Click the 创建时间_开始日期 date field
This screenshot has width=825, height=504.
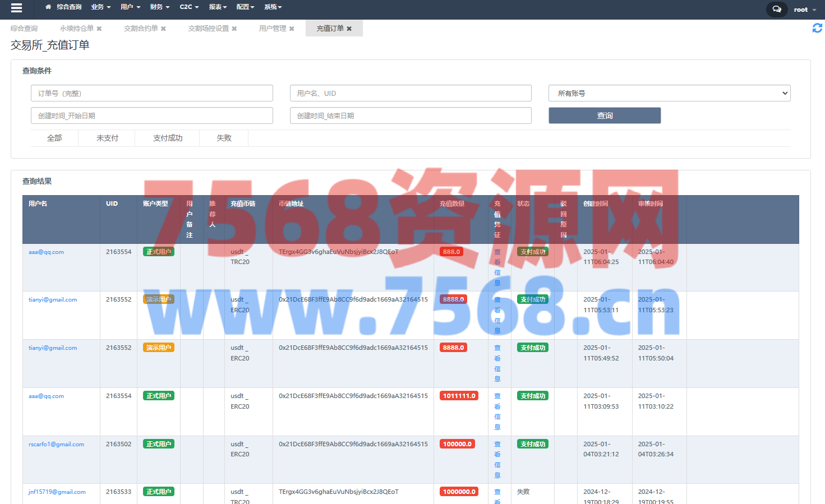tap(151, 116)
